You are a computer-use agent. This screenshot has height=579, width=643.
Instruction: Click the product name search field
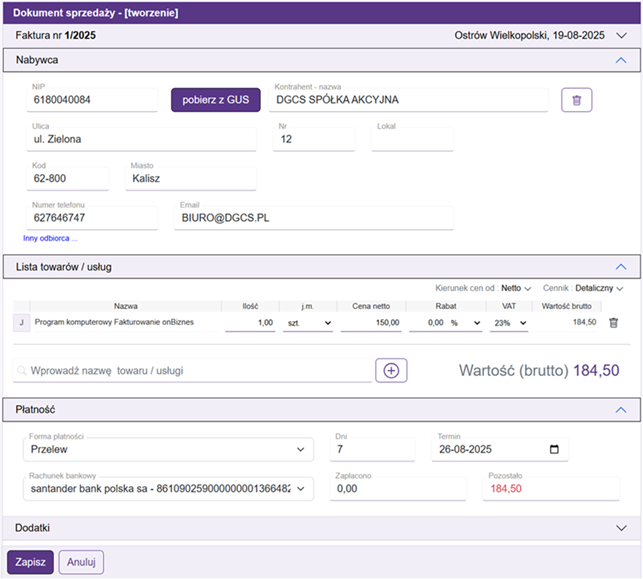[190, 371]
